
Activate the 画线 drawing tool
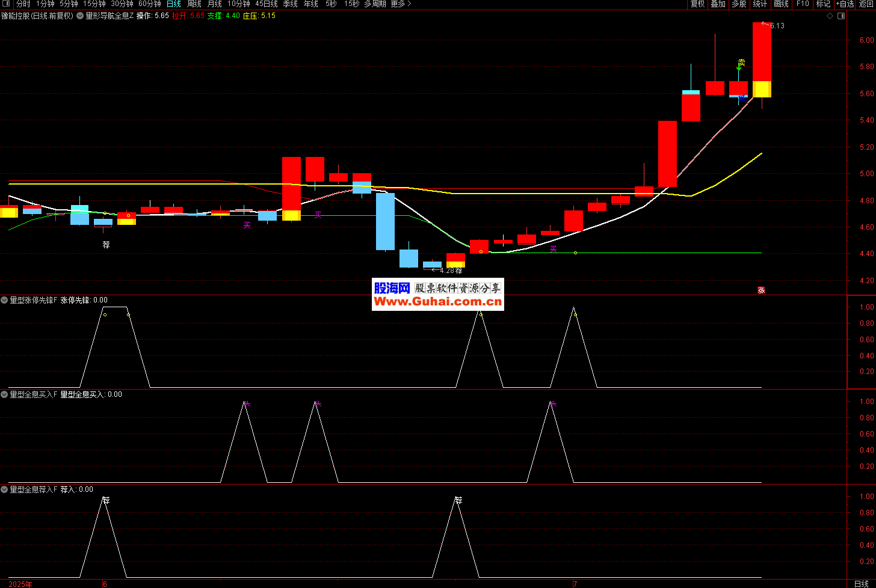click(x=781, y=4)
